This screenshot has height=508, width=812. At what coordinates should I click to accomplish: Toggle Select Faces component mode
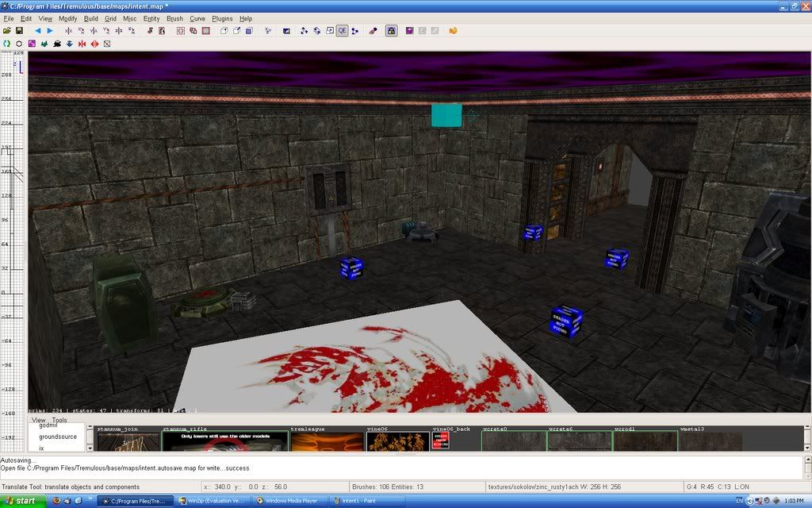pos(249,31)
